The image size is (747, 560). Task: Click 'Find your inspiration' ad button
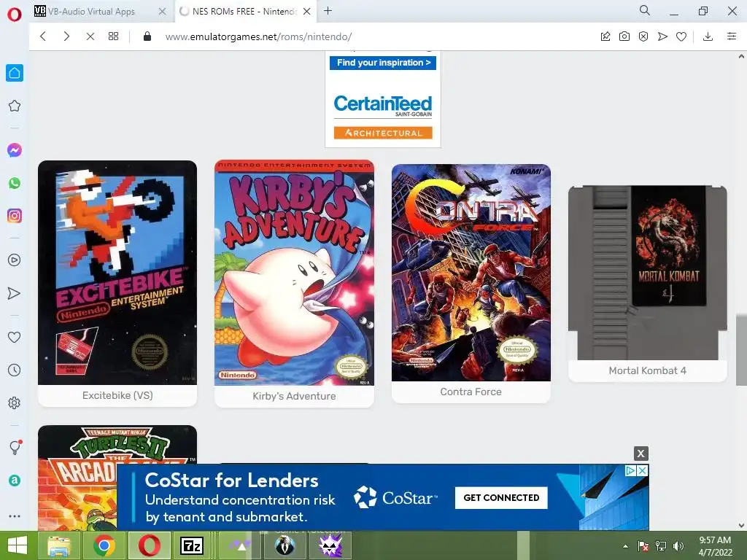tap(383, 63)
